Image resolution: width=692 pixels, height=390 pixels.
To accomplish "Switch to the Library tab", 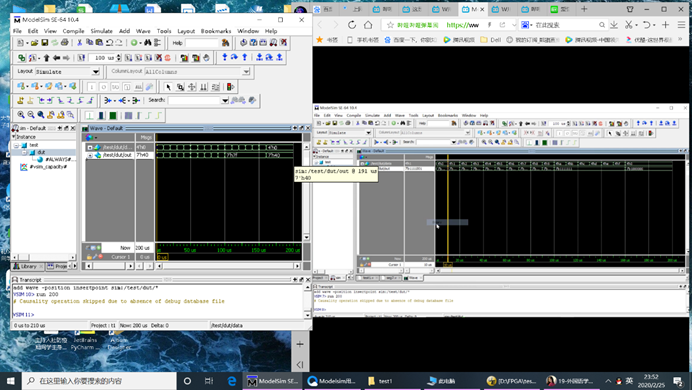I will point(28,266).
